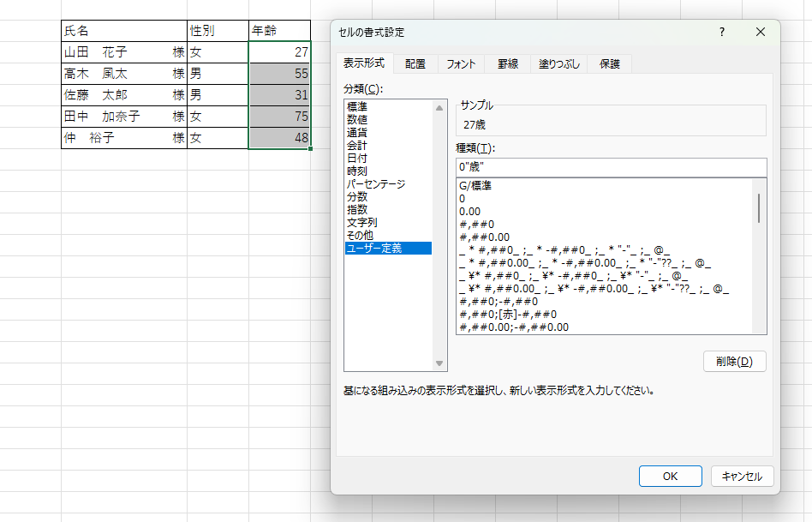The width and height of the screenshot is (812, 522).
Task: Pick G/標準 format in type list
Action: pos(477,186)
